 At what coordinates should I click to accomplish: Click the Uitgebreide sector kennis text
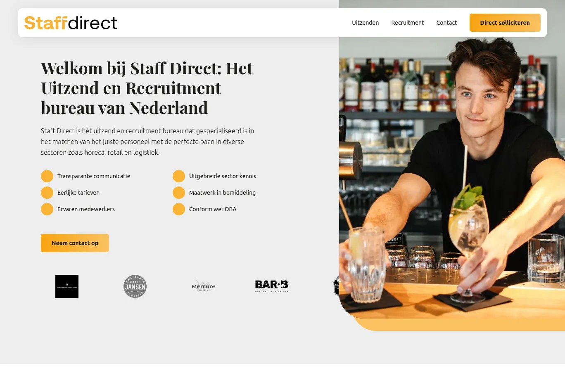[223, 176]
